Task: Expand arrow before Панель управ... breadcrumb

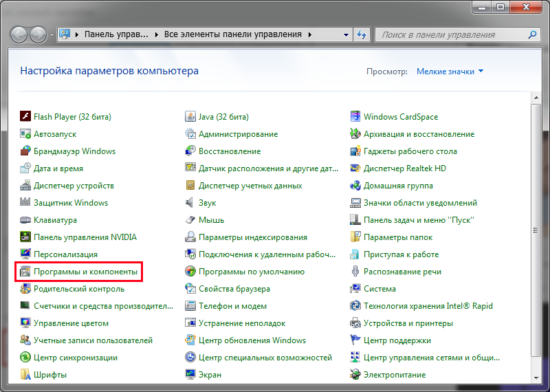Action: point(77,35)
